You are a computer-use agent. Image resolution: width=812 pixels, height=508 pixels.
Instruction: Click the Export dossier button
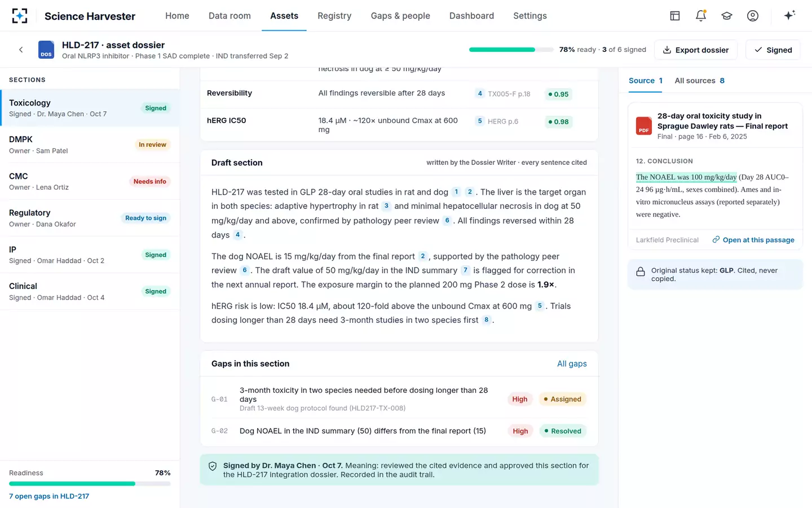pyautogui.click(x=695, y=50)
